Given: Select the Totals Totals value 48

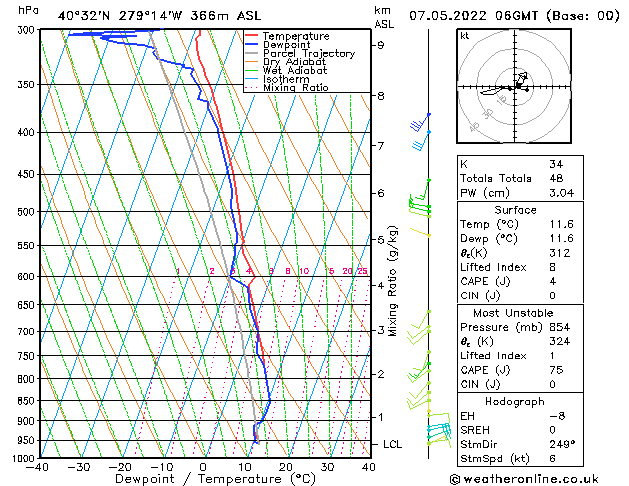Looking at the screenshot, I should [556, 178].
